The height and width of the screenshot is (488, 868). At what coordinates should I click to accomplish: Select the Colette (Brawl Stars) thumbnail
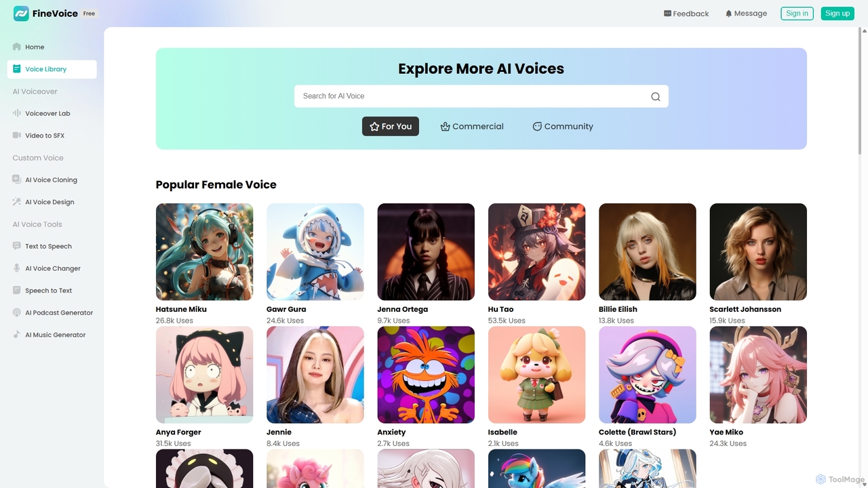pyautogui.click(x=648, y=375)
